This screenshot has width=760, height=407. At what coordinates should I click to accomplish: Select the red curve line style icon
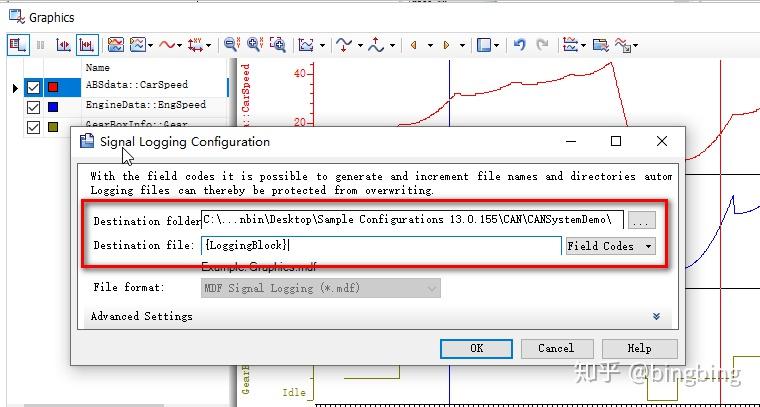167,45
